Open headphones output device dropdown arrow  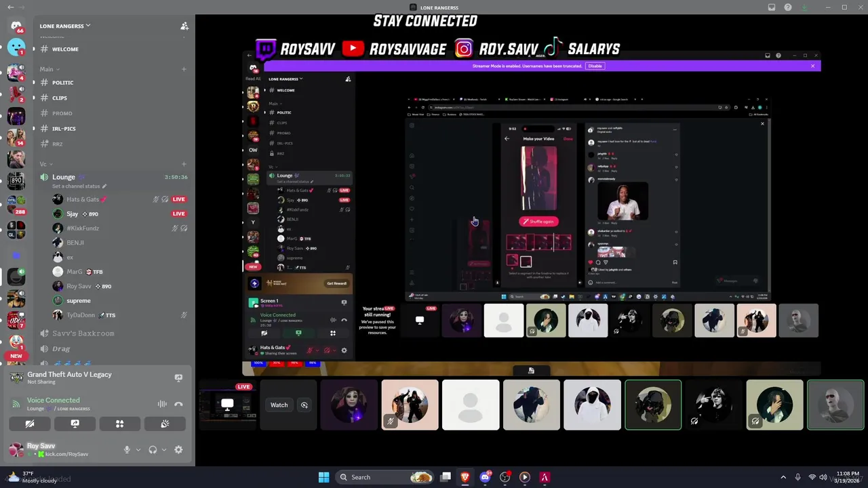point(164,449)
